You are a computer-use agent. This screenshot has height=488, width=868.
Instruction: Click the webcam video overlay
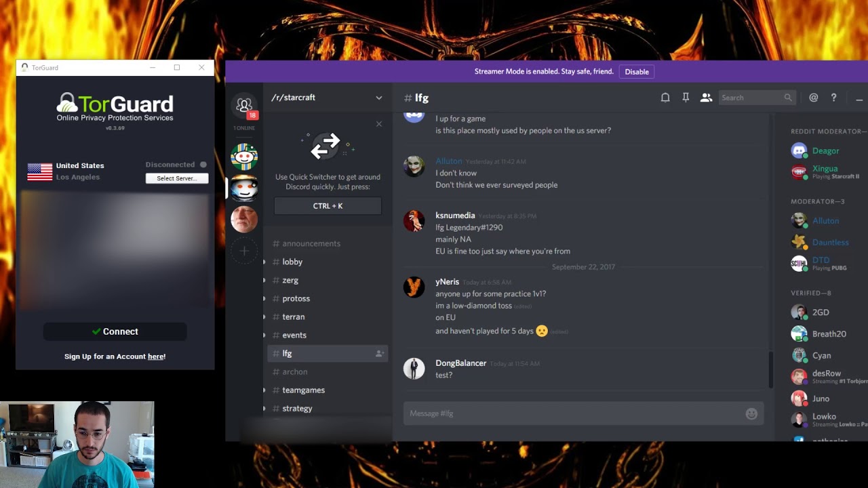pos(77,445)
